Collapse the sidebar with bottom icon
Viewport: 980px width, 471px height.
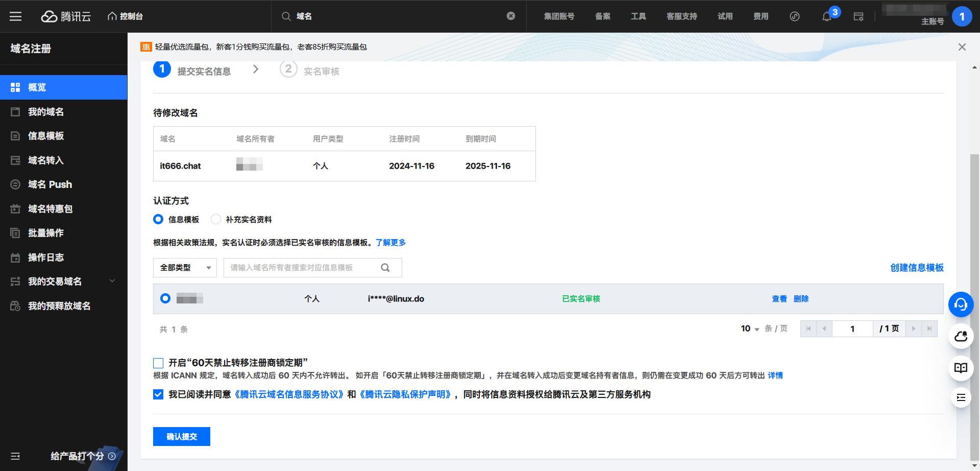tap(15, 456)
